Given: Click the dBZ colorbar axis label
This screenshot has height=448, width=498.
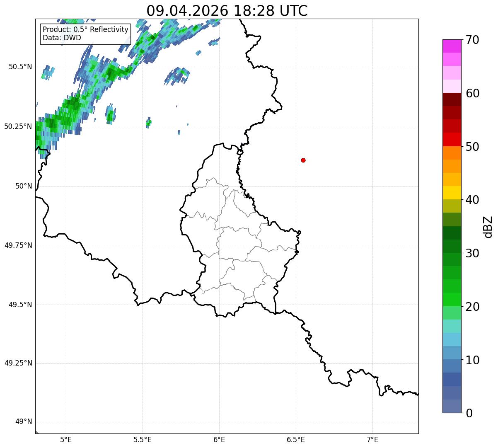Looking at the screenshot, I should pyautogui.click(x=488, y=227).
